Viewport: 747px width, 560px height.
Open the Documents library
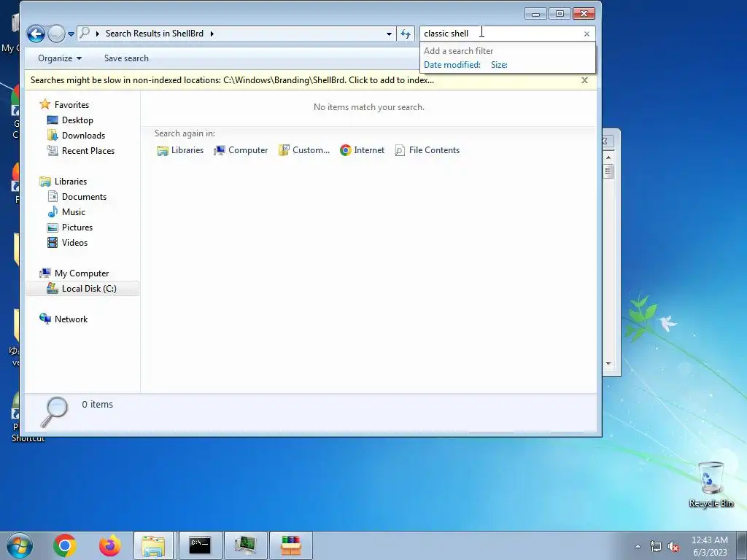84,197
